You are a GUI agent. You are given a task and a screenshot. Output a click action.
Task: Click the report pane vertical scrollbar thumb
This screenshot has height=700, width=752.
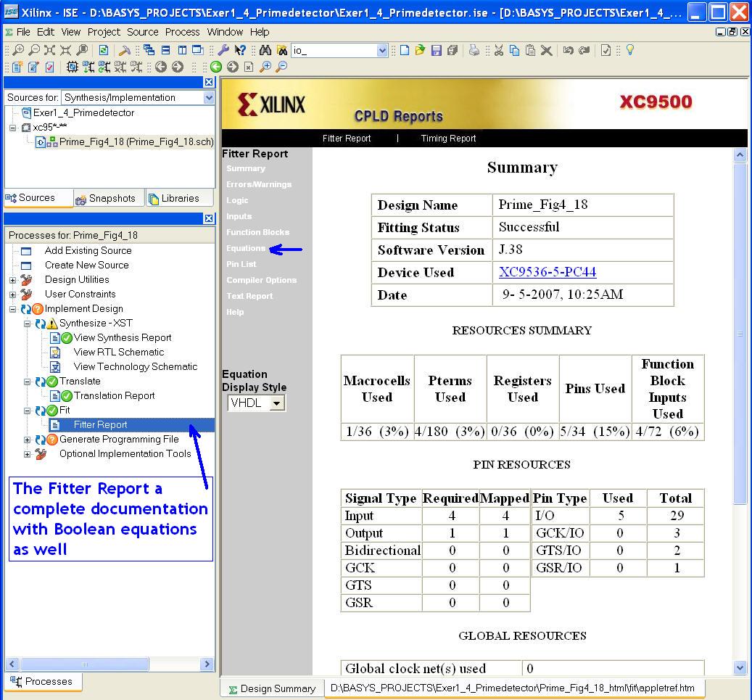[740, 334]
